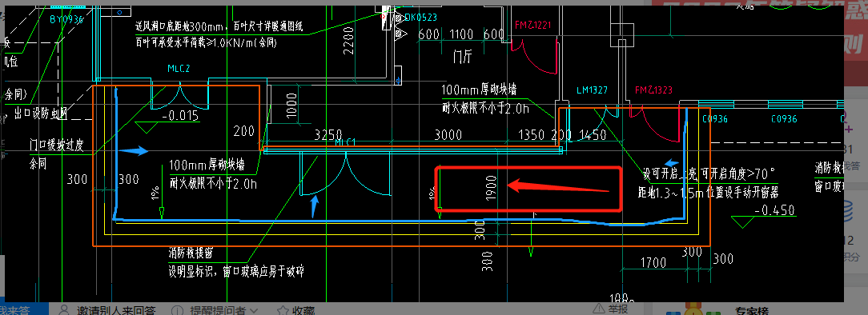Open the 专家榜 heading
The width and height of the screenshot is (868, 315).
pyautogui.click(x=753, y=311)
